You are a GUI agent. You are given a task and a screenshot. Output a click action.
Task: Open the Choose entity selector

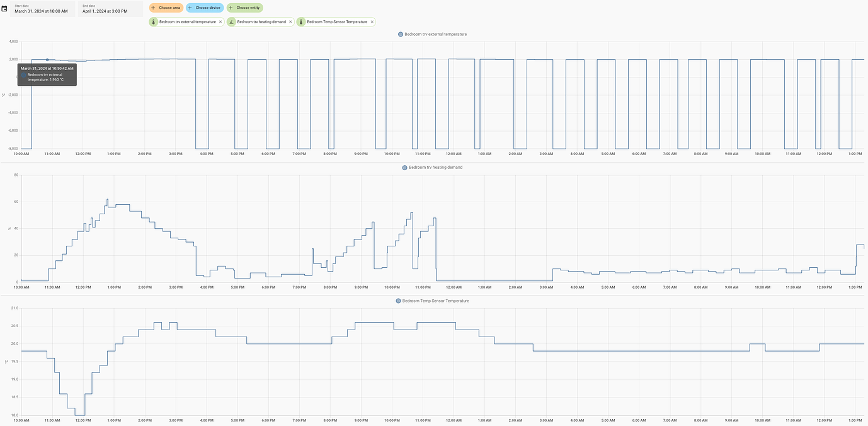click(x=244, y=8)
